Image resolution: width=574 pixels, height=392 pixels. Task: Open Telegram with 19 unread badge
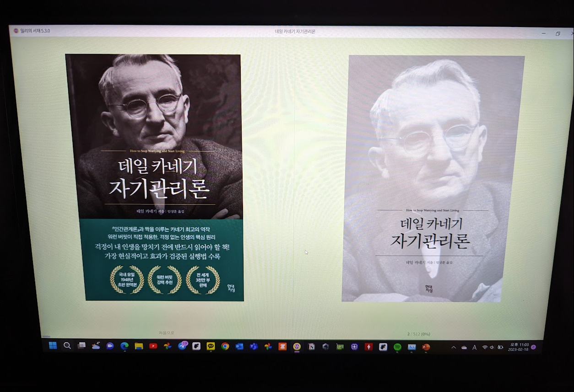pyautogui.click(x=182, y=346)
